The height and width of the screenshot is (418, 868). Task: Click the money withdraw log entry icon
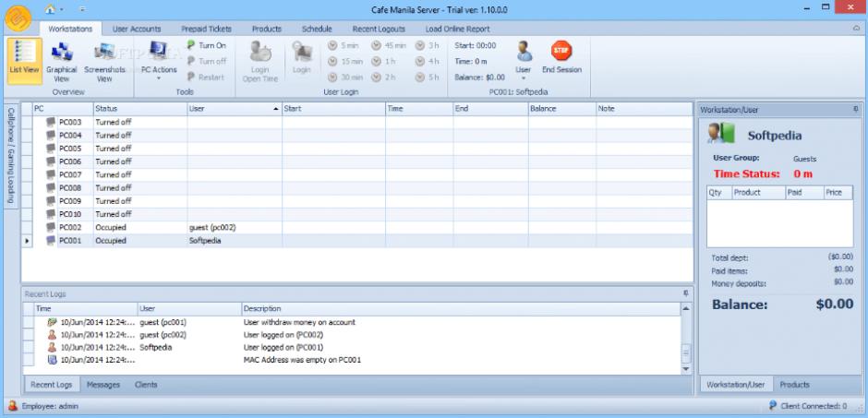(52, 322)
